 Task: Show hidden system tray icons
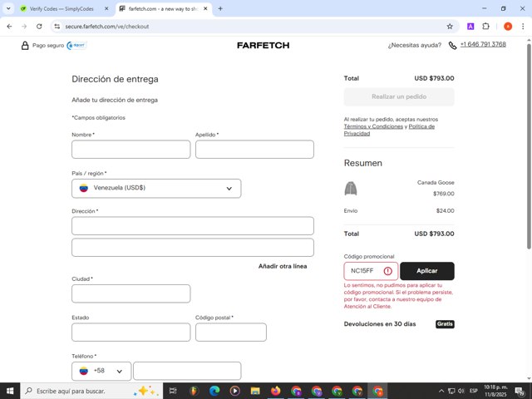(x=441, y=391)
